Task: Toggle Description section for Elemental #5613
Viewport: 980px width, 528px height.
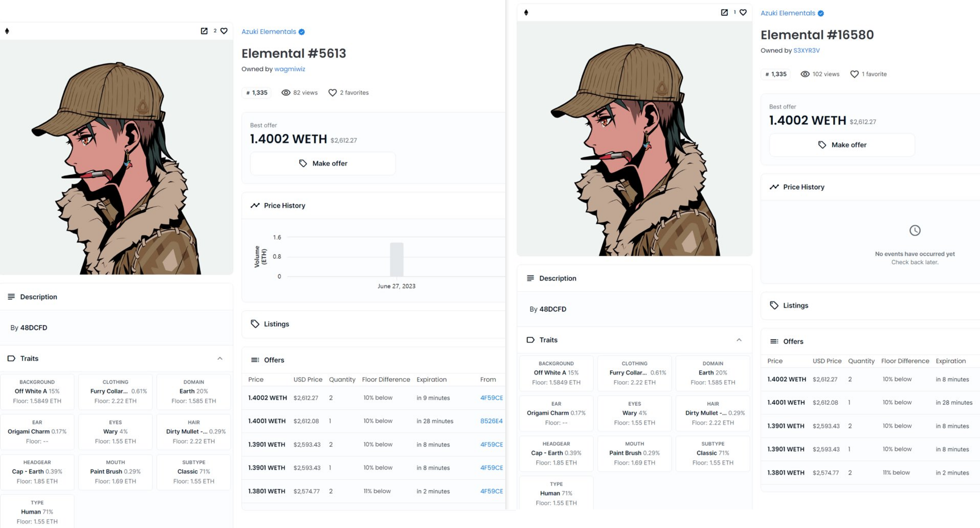Action: (x=116, y=297)
